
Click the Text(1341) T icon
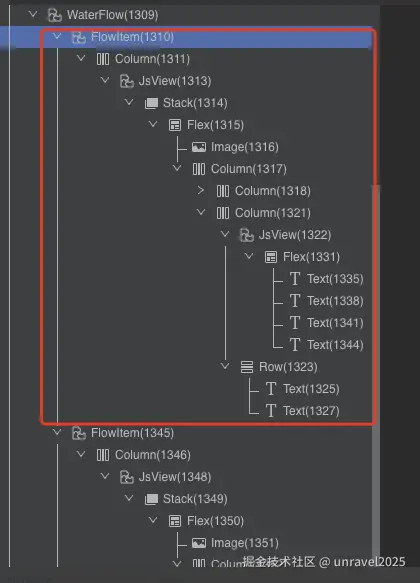coord(295,323)
